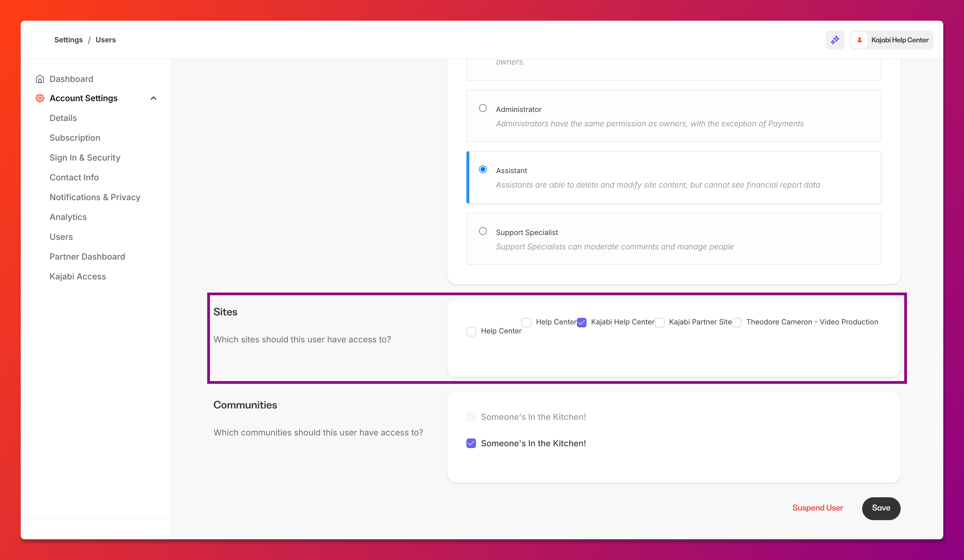
Task: Check the Help Center checkbox beside Kajabi Help Center
Action: (526, 322)
